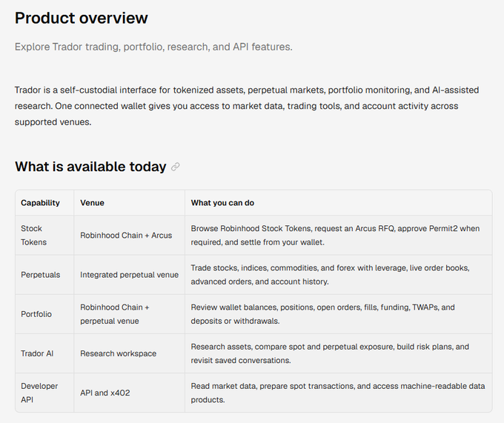Select intro paragraph 'Trador is a self-custodial interface'

pos(247,106)
